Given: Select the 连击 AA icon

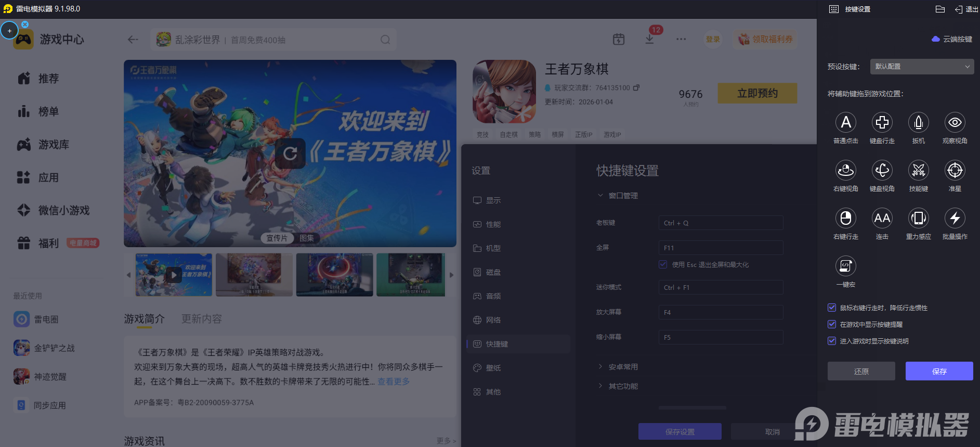Looking at the screenshot, I should (x=882, y=218).
